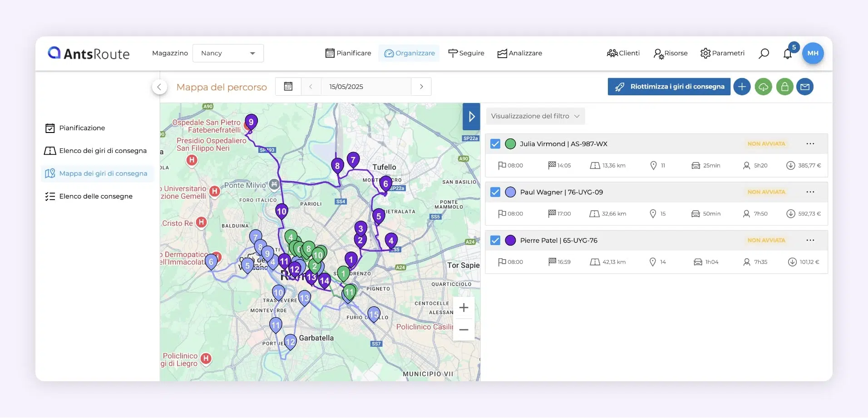Click Pierre Patel's purple color circle

511,241
